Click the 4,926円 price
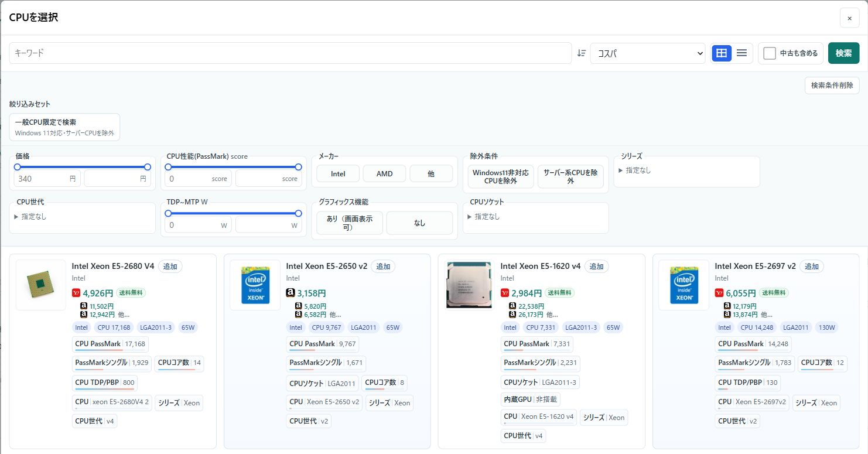Viewport: 868px width, 454px height. pyautogui.click(x=98, y=293)
